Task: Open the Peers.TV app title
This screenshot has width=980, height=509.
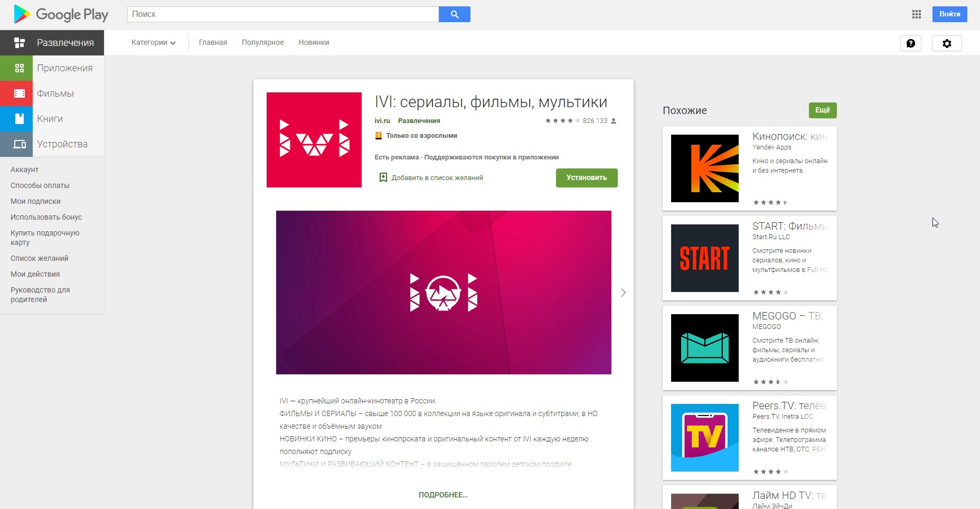Action: pyautogui.click(x=789, y=406)
